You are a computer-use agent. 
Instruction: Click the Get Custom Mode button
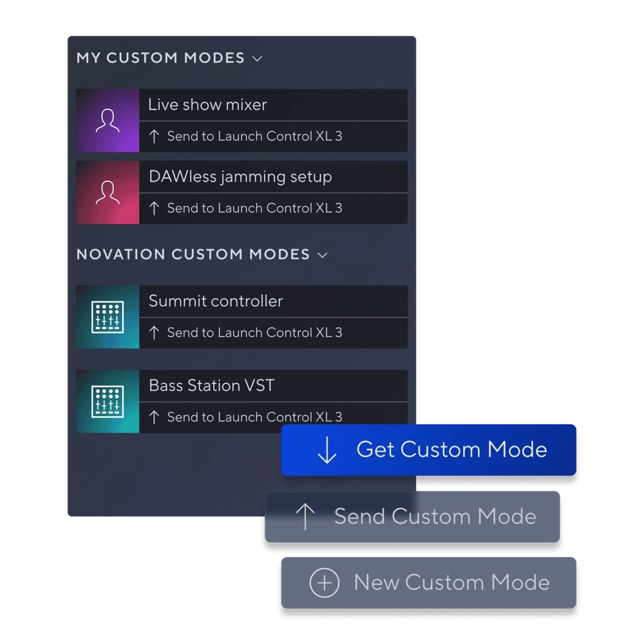click(x=429, y=450)
